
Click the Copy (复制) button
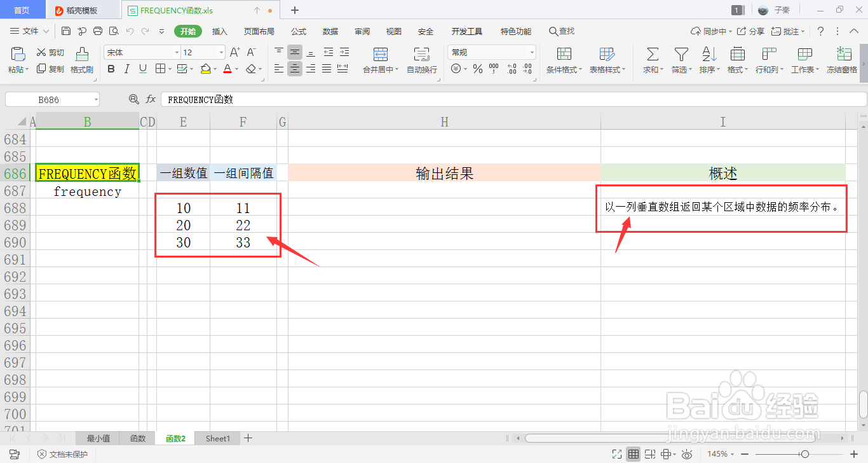(x=50, y=69)
